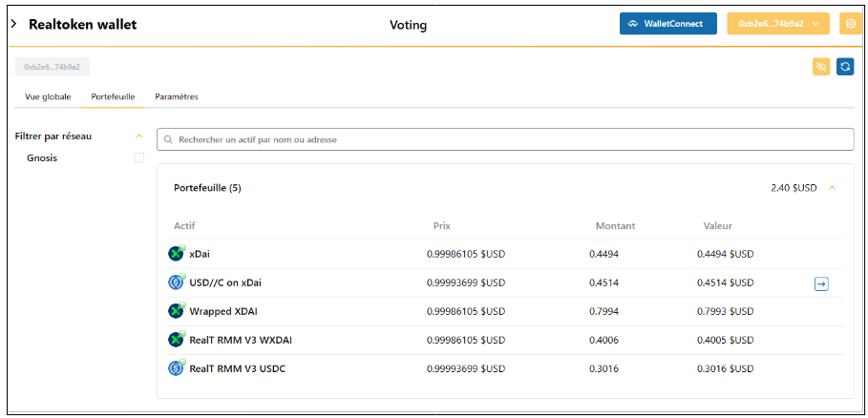The width and height of the screenshot is (868, 418).
Task: Click the RealT RMM V3 USDC icon
Action: (x=177, y=368)
